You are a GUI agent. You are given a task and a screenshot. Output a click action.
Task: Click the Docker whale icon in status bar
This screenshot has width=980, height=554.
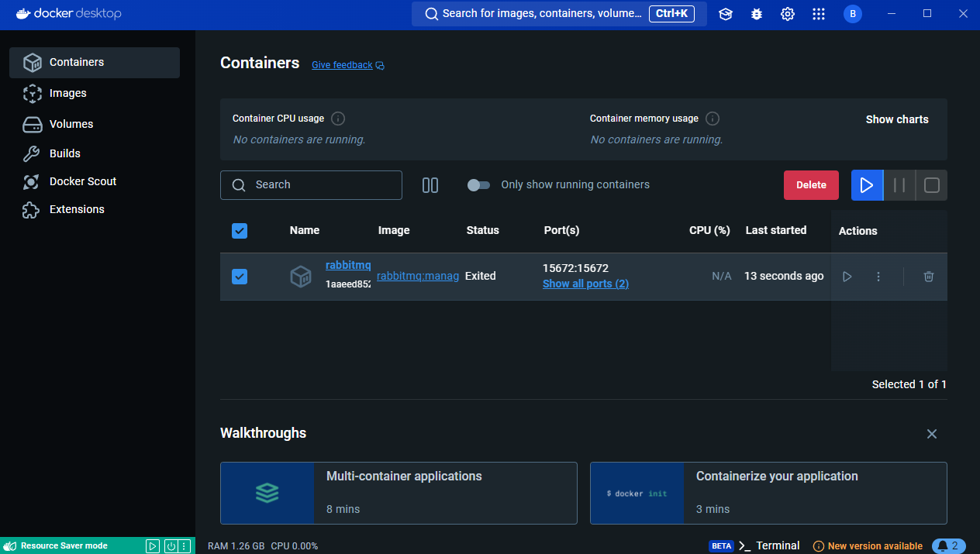[11, 546]
